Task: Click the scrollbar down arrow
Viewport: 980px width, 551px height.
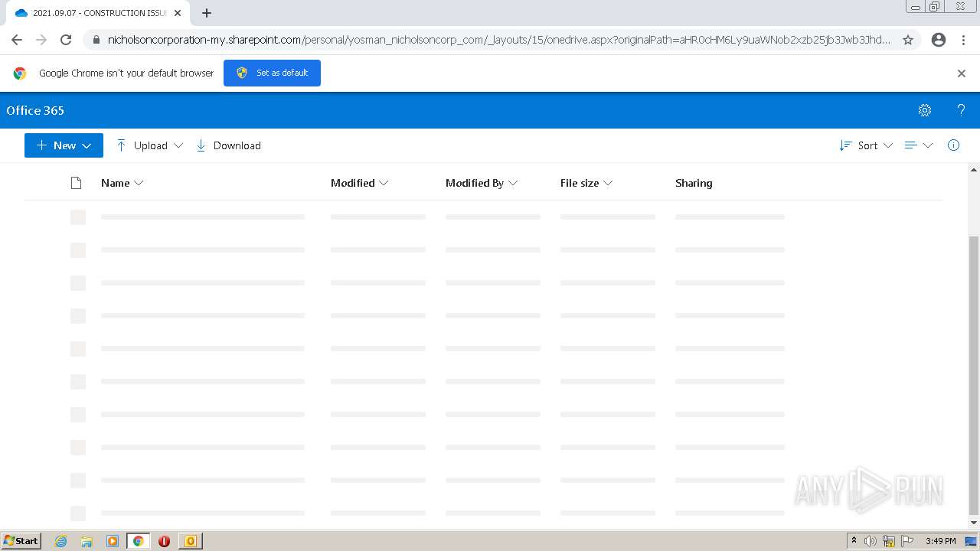Action: click(x=974, y=523)
